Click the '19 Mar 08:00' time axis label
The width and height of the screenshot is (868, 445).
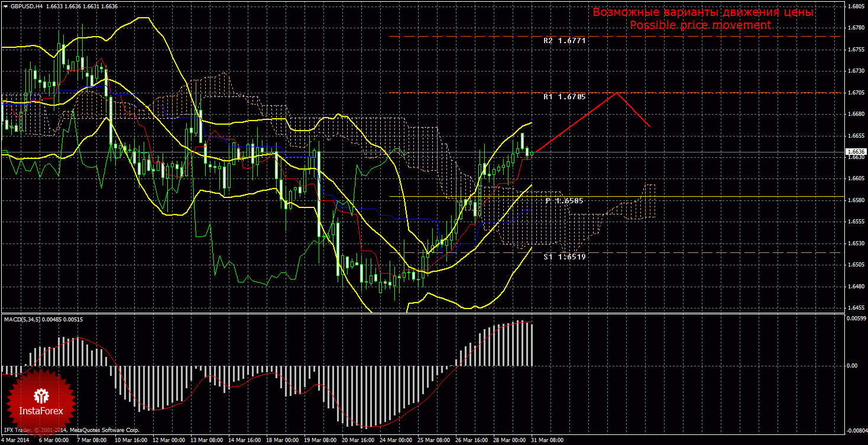(x=319, y=440)
